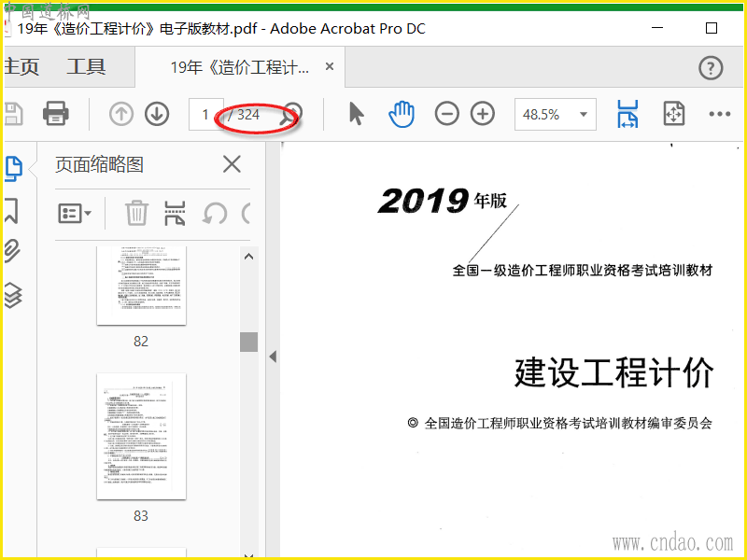The width and height of the screenshot is (747, 560).
Task: Zoom in with the plus icon
Action: (483, 114)
